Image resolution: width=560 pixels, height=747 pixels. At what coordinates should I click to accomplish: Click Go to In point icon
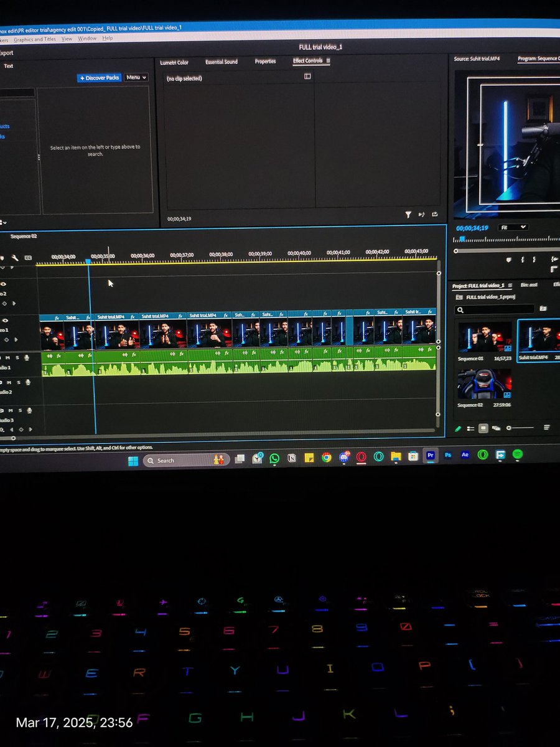pyautogui.click(x=554, y=259)
